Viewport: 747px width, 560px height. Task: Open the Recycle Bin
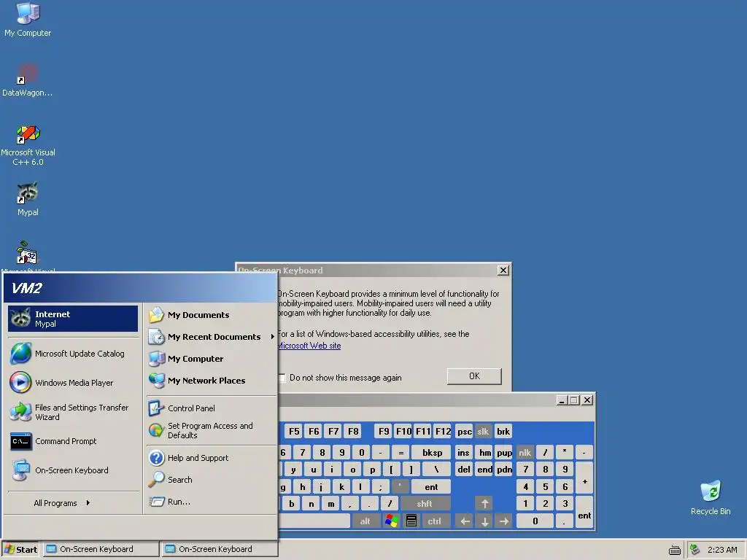711,497
